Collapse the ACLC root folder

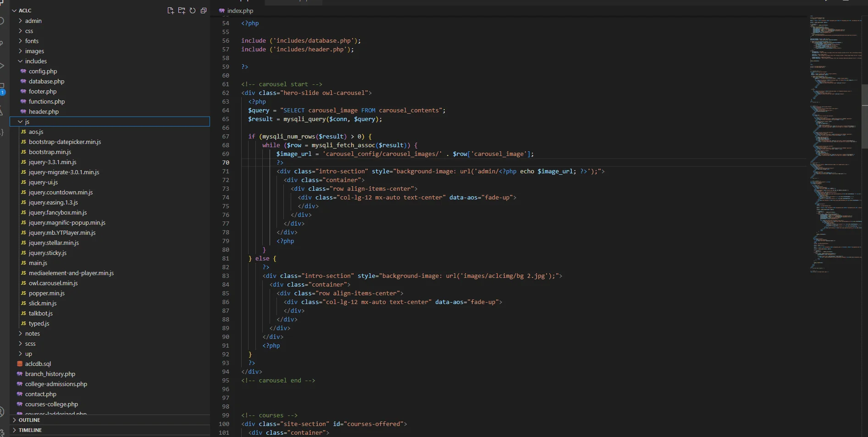(x=14, y=11)
